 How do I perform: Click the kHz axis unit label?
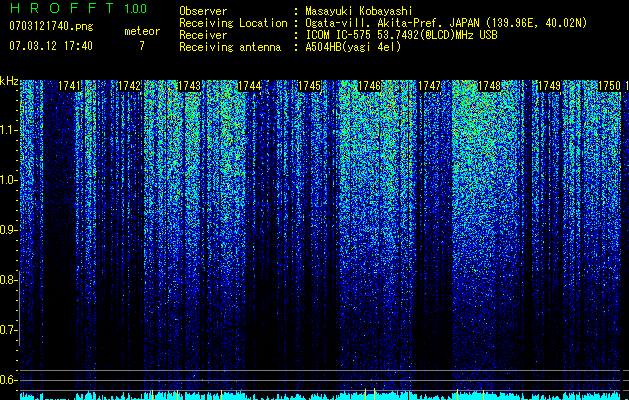[9, 81]
